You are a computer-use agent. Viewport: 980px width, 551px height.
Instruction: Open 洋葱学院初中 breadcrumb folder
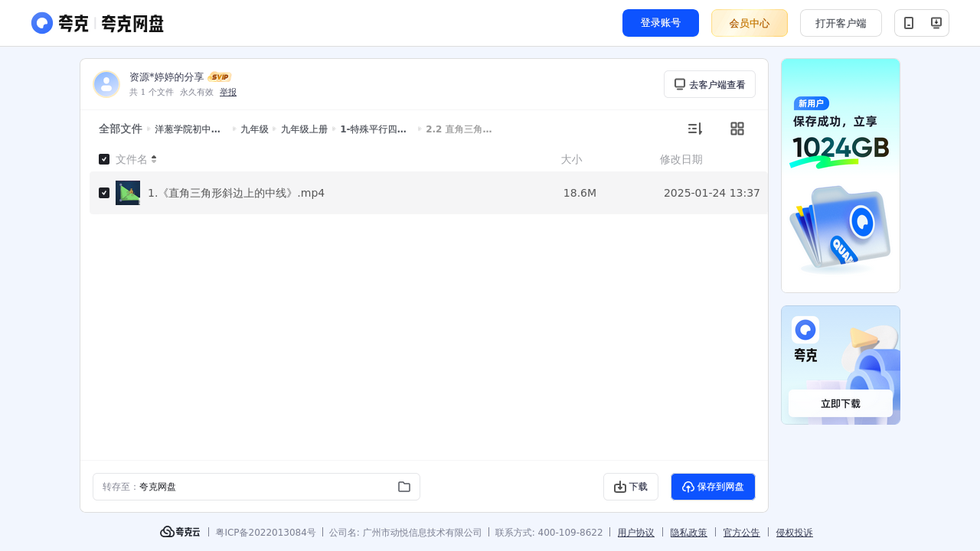[x=188, y=129]
